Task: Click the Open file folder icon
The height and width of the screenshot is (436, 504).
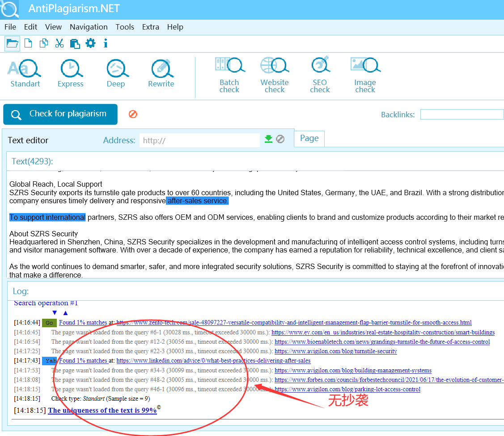Action: 12,43
